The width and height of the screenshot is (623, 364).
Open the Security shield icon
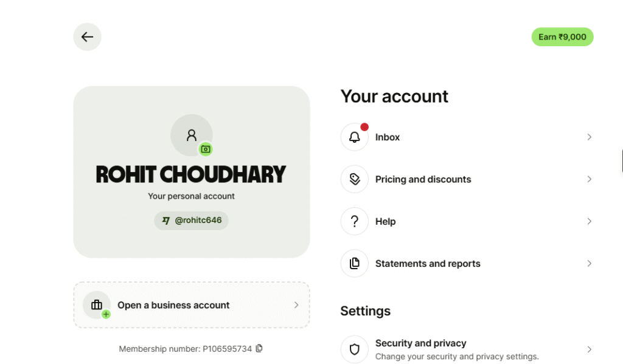tap(354, 349)
